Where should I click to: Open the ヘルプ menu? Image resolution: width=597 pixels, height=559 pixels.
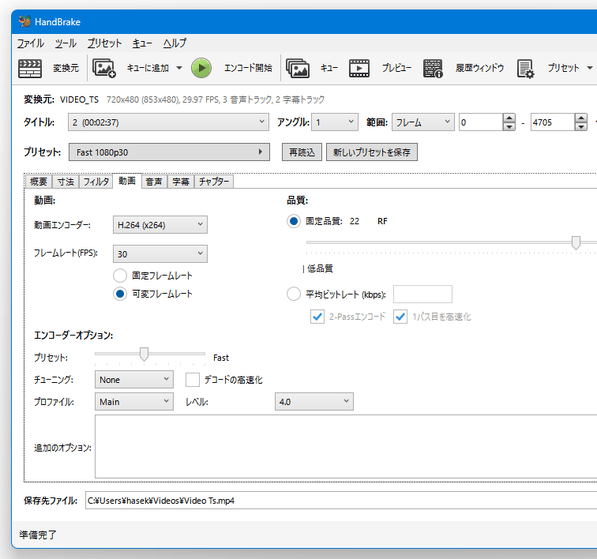coord(175,43)
